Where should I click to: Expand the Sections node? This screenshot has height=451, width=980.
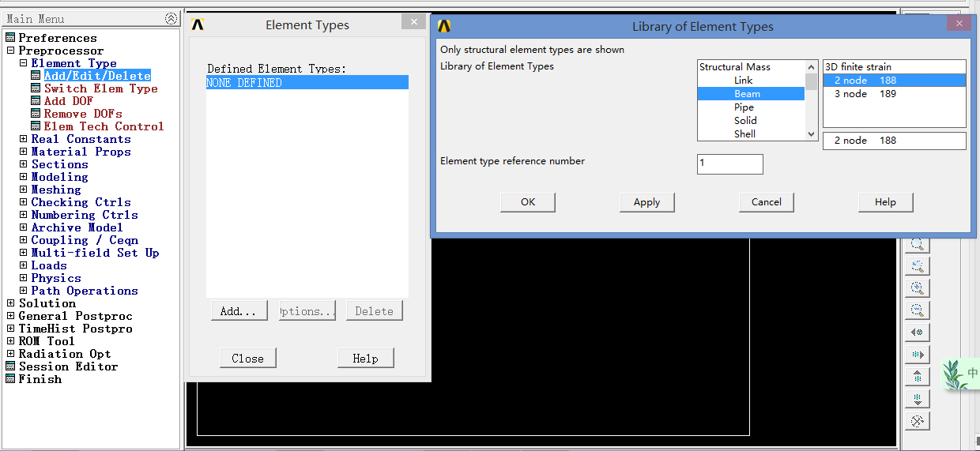pyautogui.click(x=23, y=164)
